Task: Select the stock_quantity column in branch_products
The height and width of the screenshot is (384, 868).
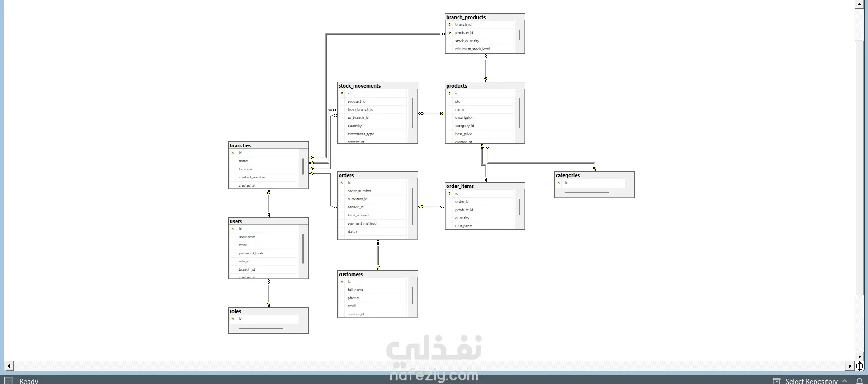Action: pos(480,41)
